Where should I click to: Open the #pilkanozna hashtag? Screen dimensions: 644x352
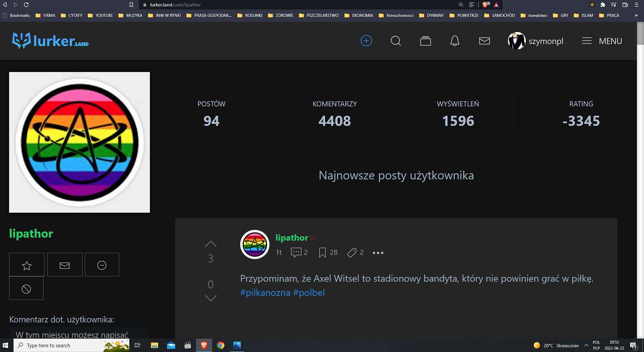tap(265, 292)
